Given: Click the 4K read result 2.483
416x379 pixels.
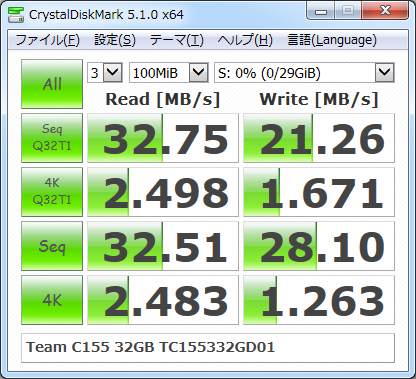Looking at the screenshot, I should (x=163, y=300).
